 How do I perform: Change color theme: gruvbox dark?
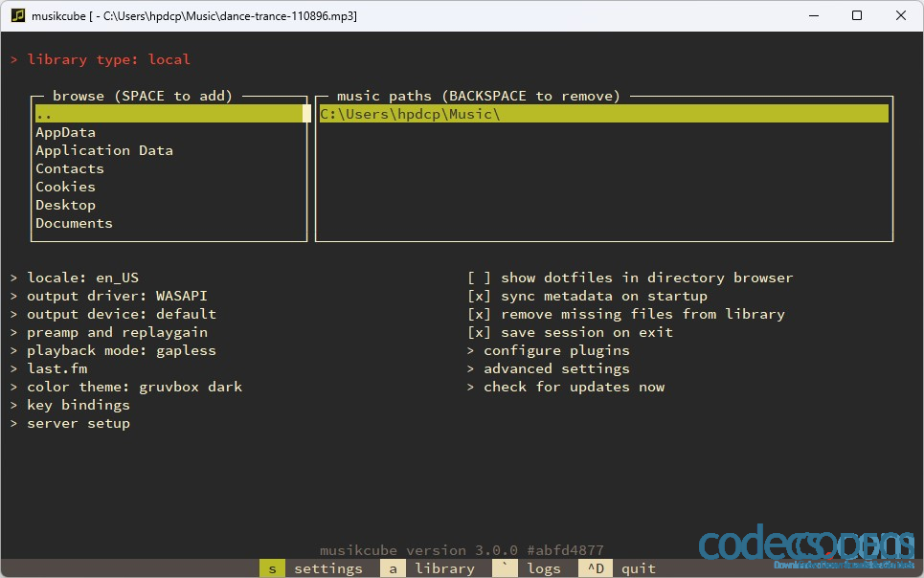coord(126,388)
